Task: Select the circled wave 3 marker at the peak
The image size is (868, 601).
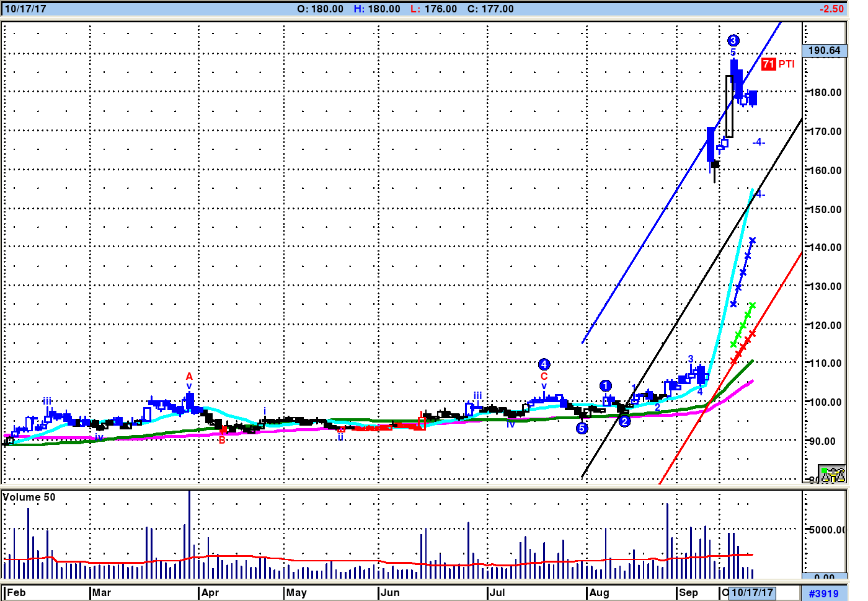Action: [733, 41]
